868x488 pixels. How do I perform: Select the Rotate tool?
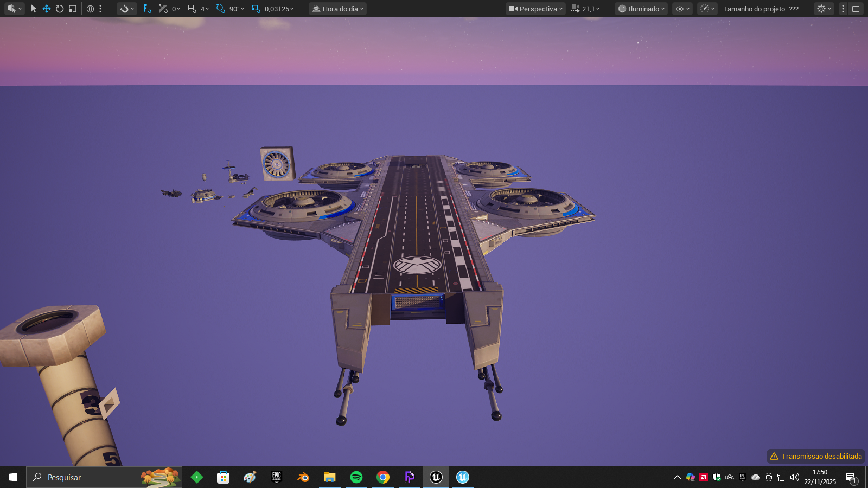point(60,9)
